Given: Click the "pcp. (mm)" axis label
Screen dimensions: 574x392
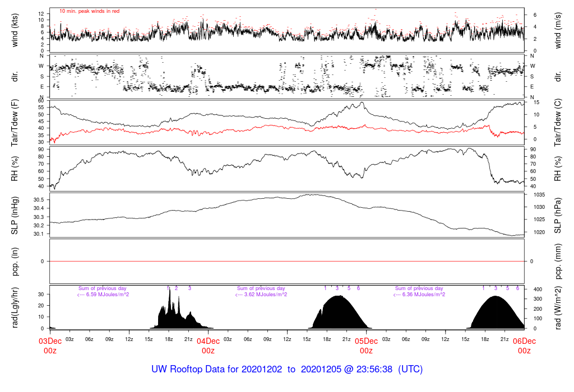Looking at the screenshot, I should coord(558,262).
